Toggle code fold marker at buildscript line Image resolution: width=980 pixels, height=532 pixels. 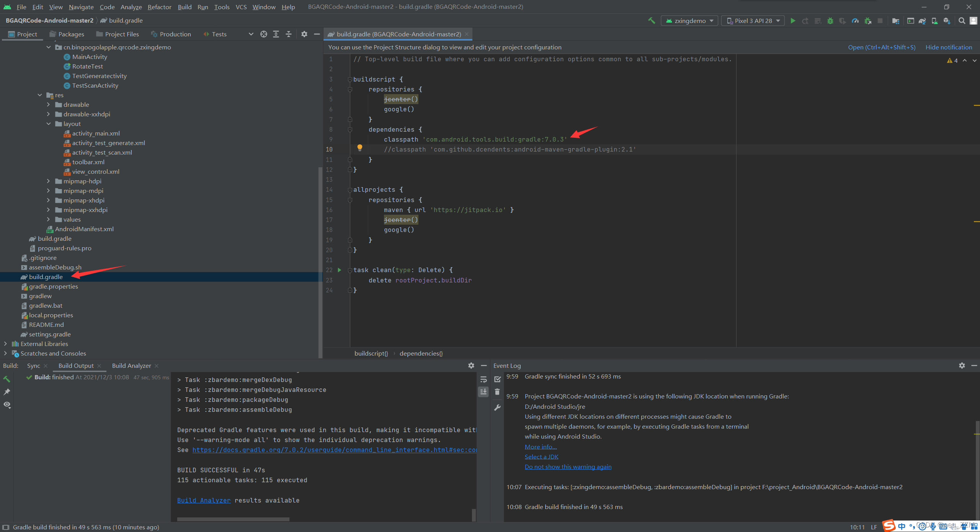(x=350, y=79)
